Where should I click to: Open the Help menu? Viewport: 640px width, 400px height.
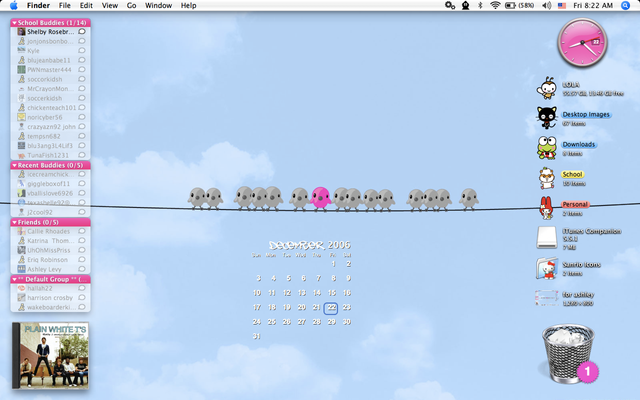(x=189, y=5)
